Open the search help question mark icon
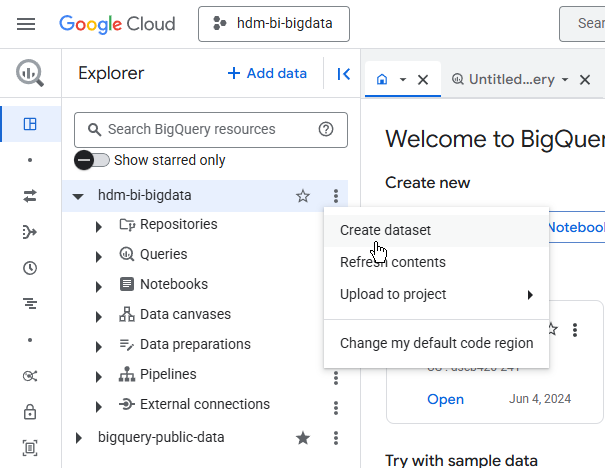 (326, 129)
